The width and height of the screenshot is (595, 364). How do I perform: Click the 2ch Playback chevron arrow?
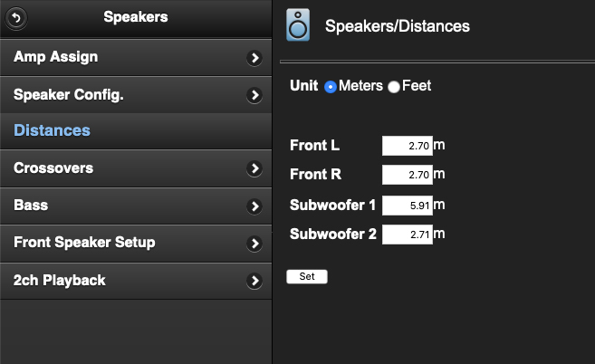coord(254,281)
